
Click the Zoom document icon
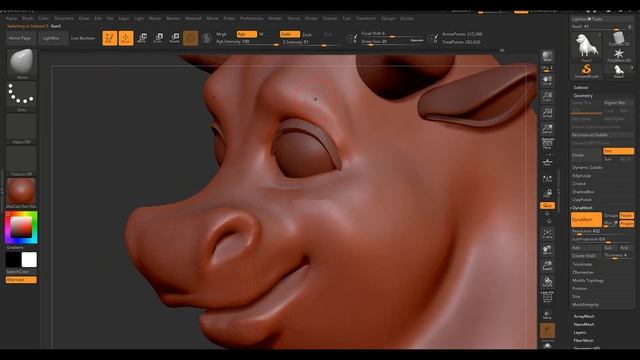click(x=547, y=97)
